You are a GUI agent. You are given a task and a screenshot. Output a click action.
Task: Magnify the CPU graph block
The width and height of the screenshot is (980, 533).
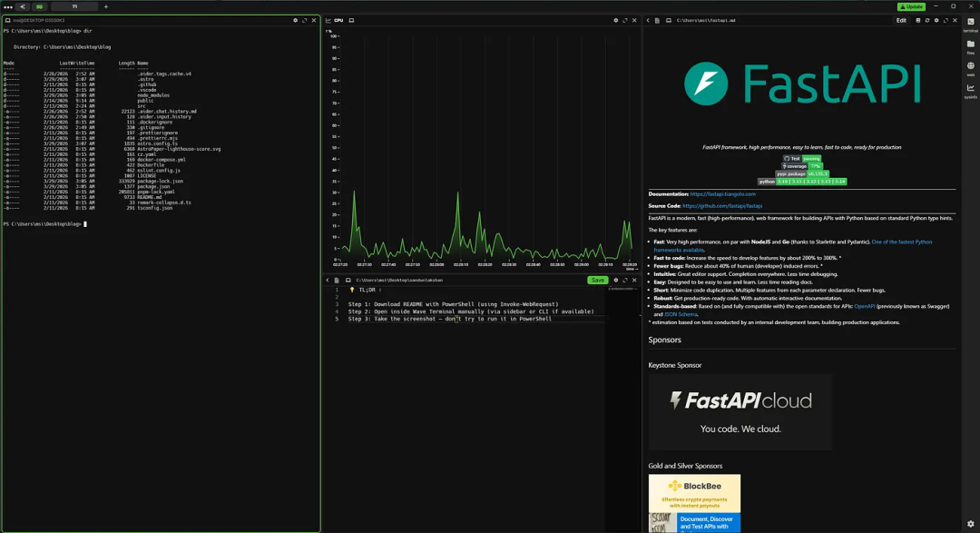625,21
